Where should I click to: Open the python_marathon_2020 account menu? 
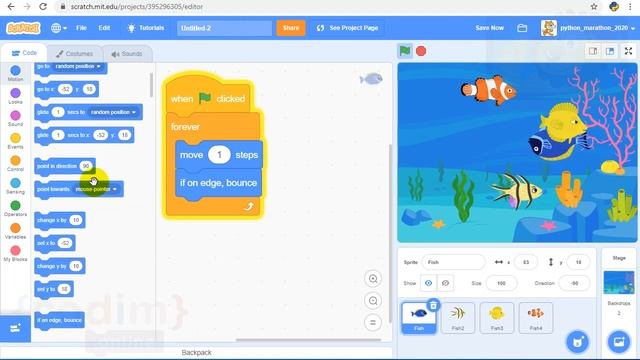pos(588,28)
